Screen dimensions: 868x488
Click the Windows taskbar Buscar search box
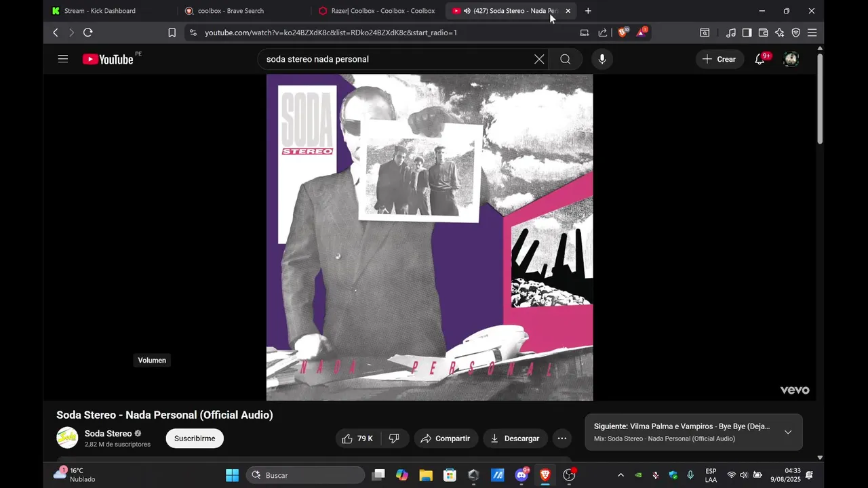pos(305,475)
